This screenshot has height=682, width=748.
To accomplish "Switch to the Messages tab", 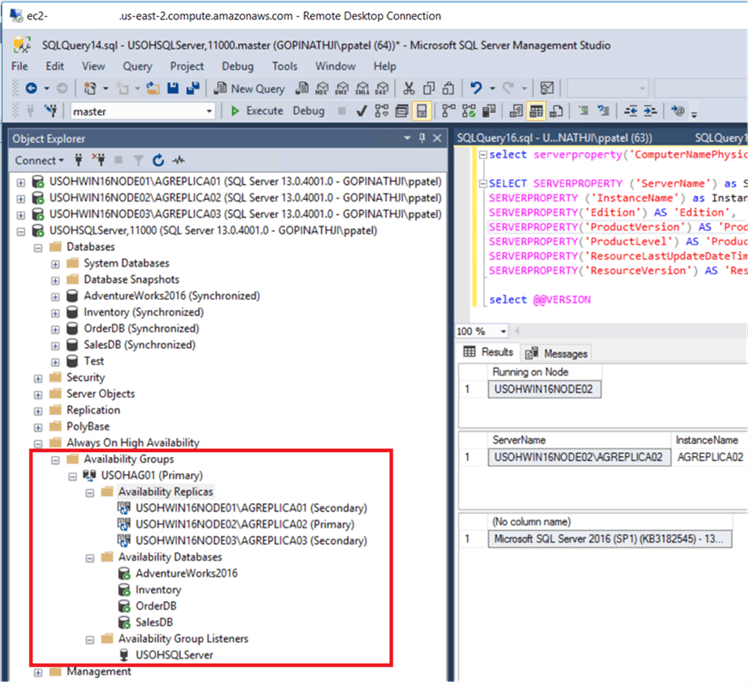I will point(557,353).
